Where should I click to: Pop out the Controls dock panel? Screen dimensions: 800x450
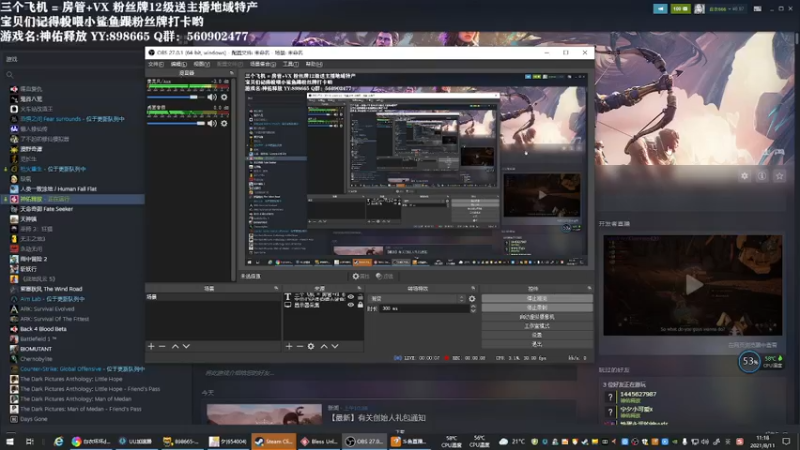(x=589, y=288)
